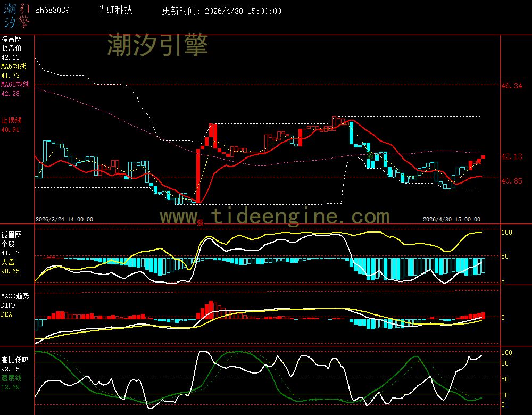Click the MA5 value 41.73
Screen dimensions: 532x415
tap(11, 76)
